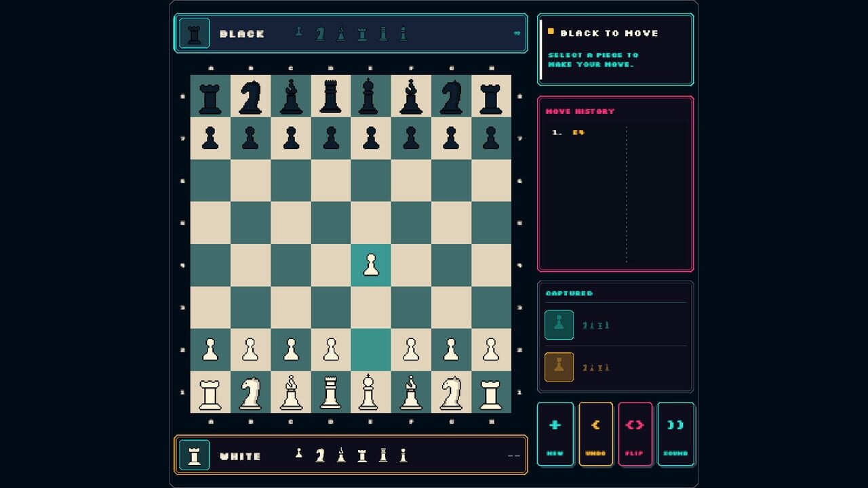This screenshot has width=868, height=488.
Task: Select the black bishop on f8
Action: [411, 96]
